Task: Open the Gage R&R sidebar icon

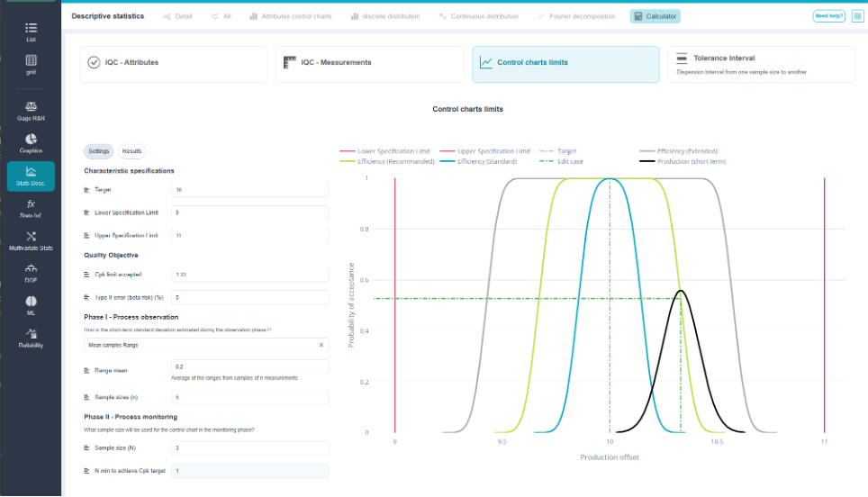Action: pos(31,111)
